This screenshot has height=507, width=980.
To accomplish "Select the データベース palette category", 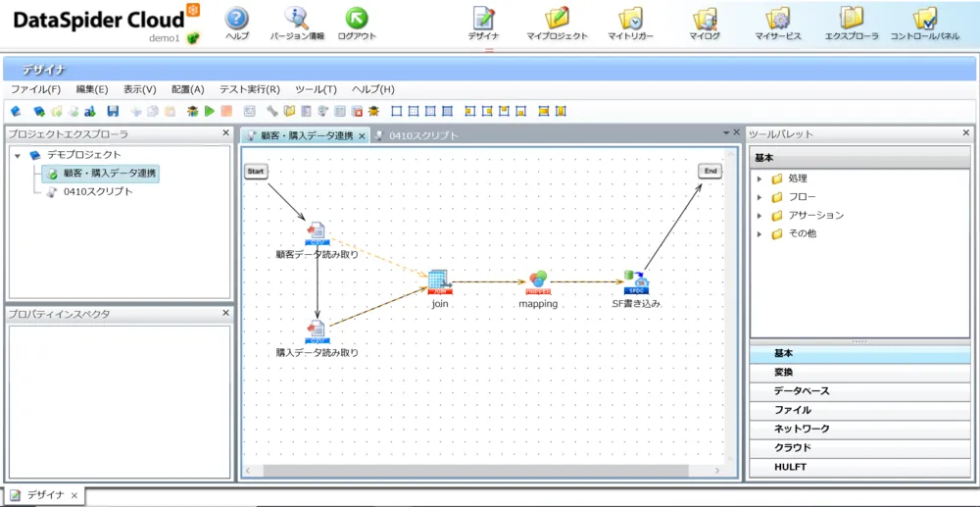I will click(858, 391).
